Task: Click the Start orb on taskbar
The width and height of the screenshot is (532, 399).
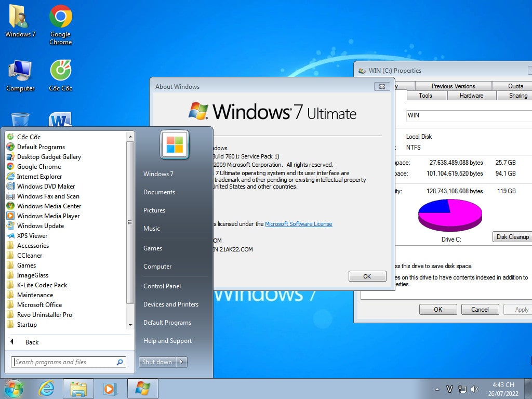Action: [14, 389]
